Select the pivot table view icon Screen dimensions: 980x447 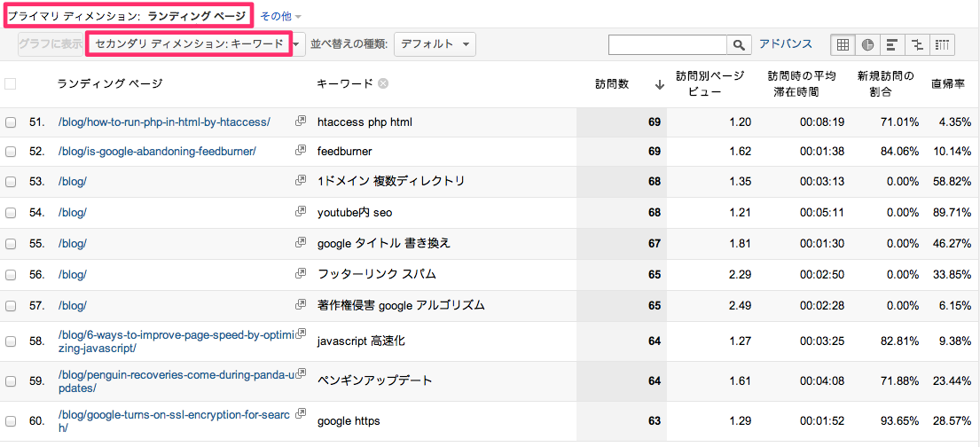943,44
